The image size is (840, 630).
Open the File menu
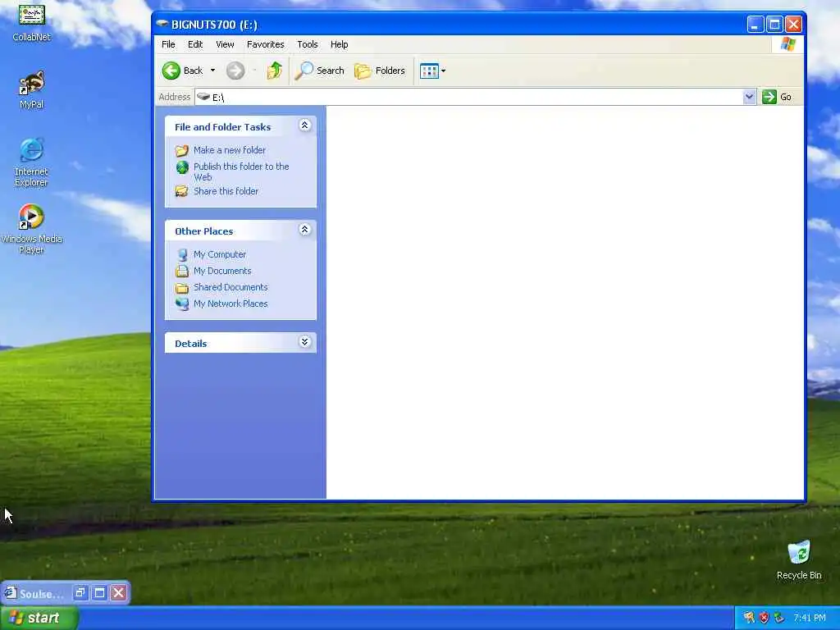click(x=168, y=44)
